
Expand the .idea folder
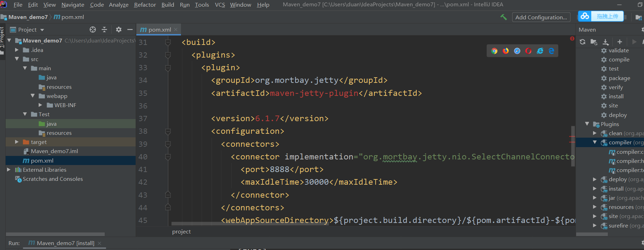[x=17, y=50]
